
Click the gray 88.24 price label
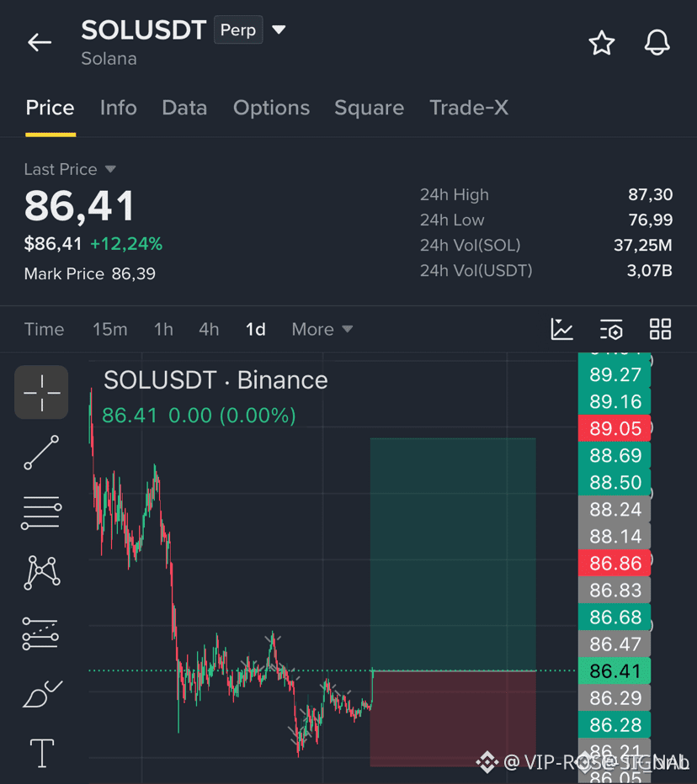tap(615, 510)
